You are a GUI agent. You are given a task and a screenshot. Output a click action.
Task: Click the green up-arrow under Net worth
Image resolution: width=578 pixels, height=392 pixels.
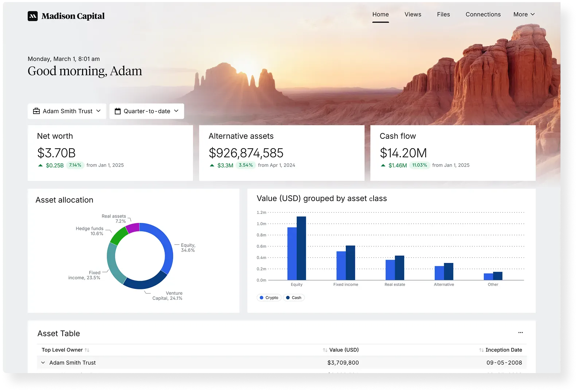click(x=40, y=165)
